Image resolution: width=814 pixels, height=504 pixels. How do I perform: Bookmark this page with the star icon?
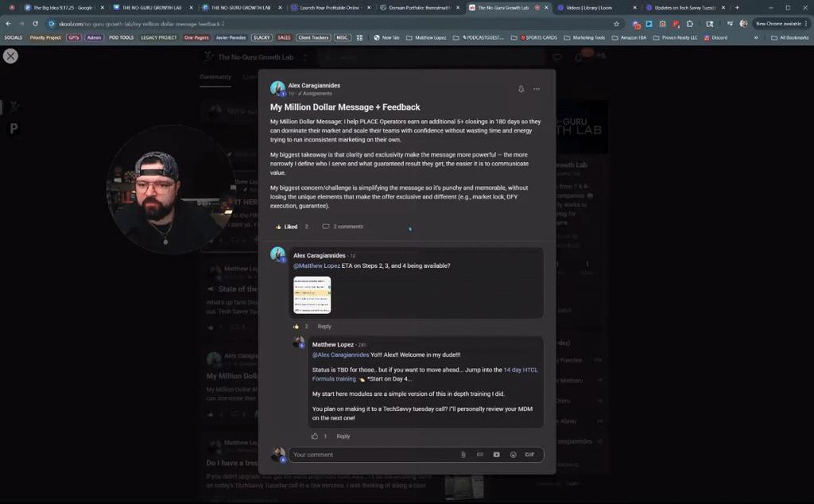[x=616, y=24]
